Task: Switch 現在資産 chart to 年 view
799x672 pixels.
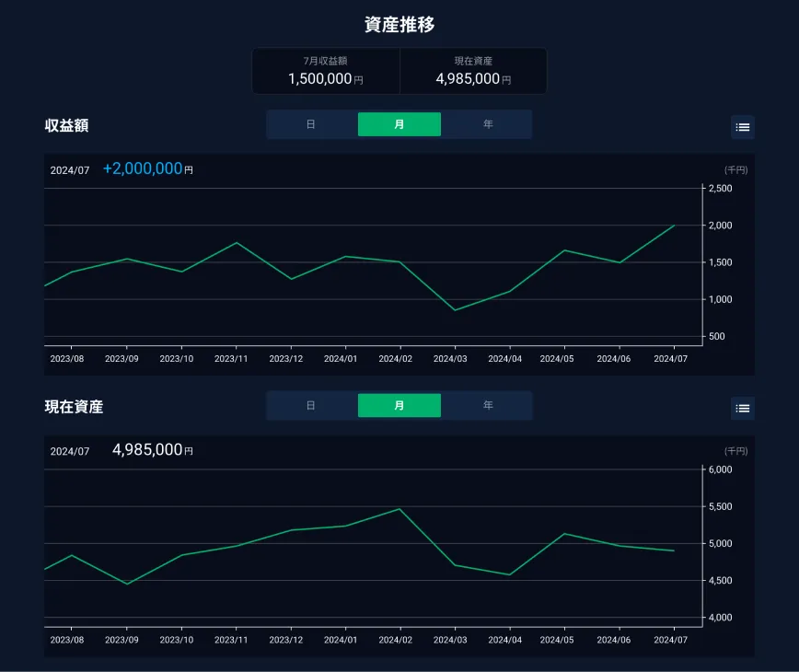Action: point(488,406)
